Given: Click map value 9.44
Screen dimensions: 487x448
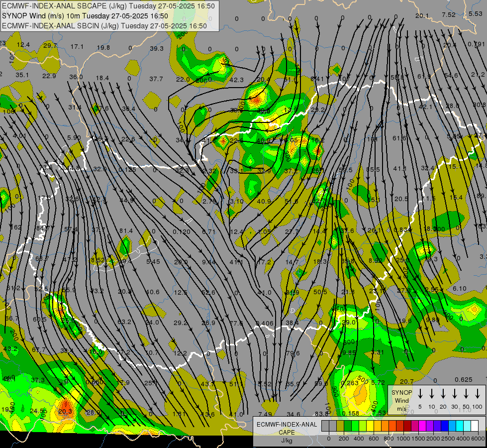Looking at the screenshot, I should [209, 262].
